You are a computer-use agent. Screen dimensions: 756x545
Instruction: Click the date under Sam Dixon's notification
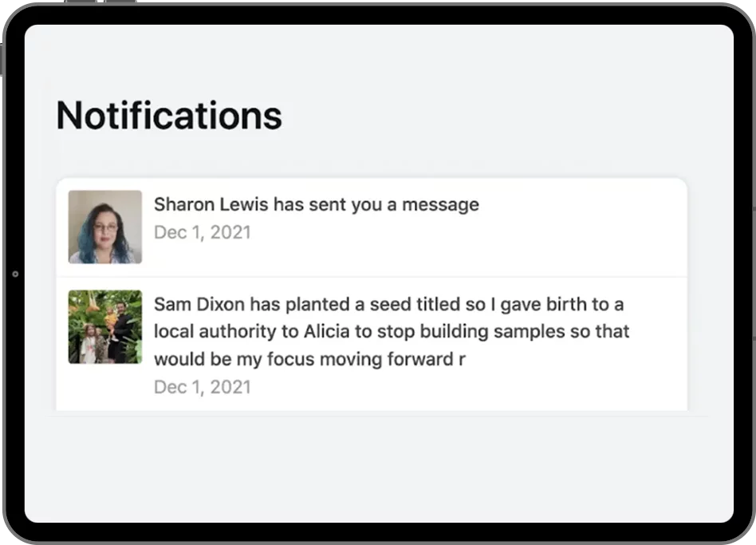pyautogui.click(x=202, y=387)
